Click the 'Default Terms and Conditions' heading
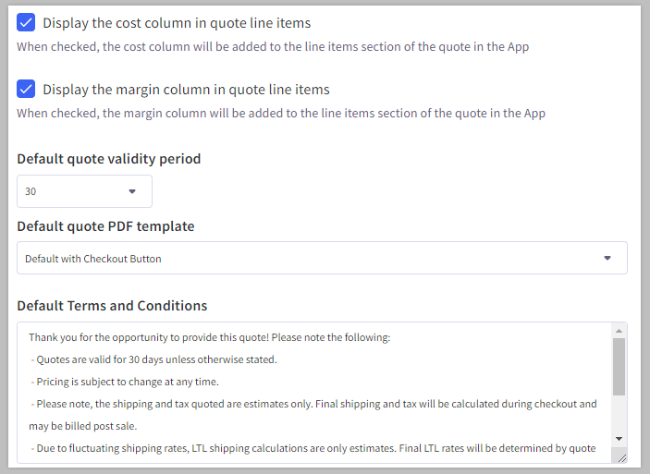 pos(112,305)
